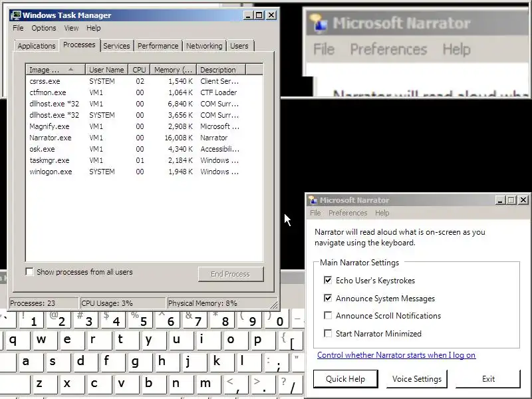Select the Magnify.exe process row

144,126
